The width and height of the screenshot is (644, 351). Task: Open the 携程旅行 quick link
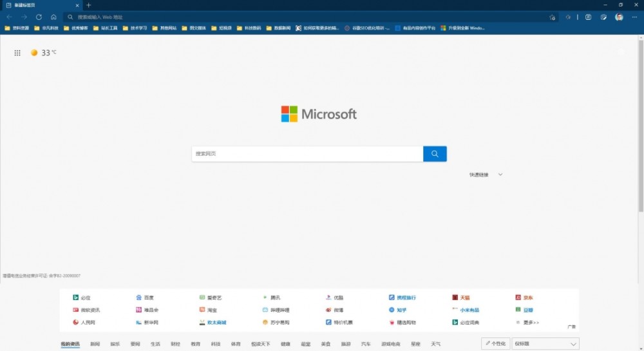[402, 298]
